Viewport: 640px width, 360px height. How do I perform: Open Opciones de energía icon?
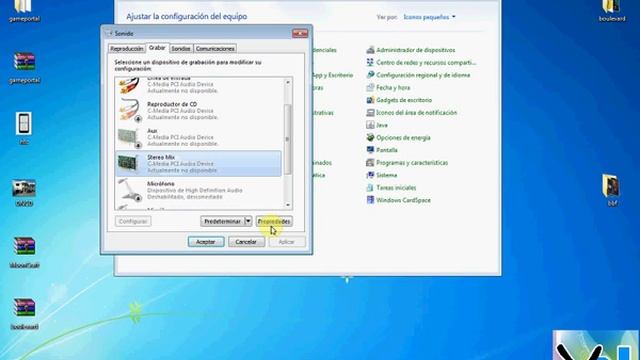(x=370, y=138)
